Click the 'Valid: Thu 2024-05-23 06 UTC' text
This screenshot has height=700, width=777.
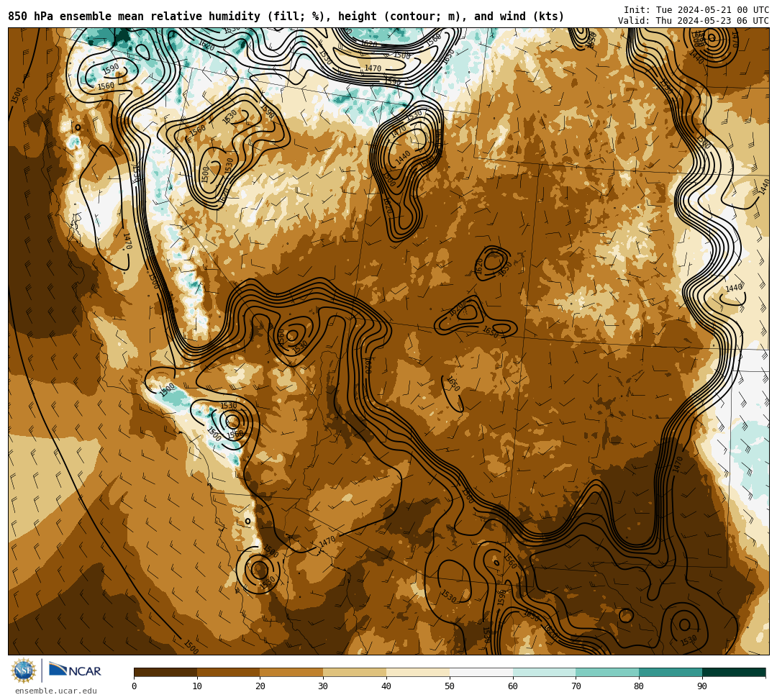[x=694, y=21]
